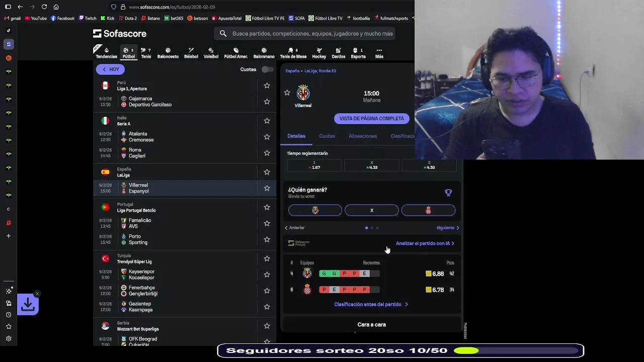Viewport: 644px width, 362px height.
Task: Open Analizar el partido con IA
Action: pyautogui.click(x=425, y=243)
